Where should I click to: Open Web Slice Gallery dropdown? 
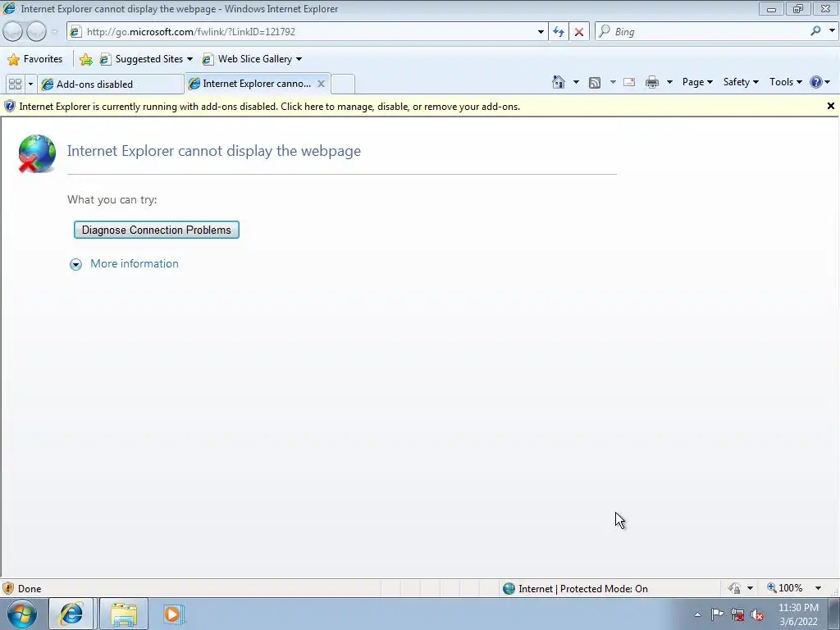pos(252,59)
